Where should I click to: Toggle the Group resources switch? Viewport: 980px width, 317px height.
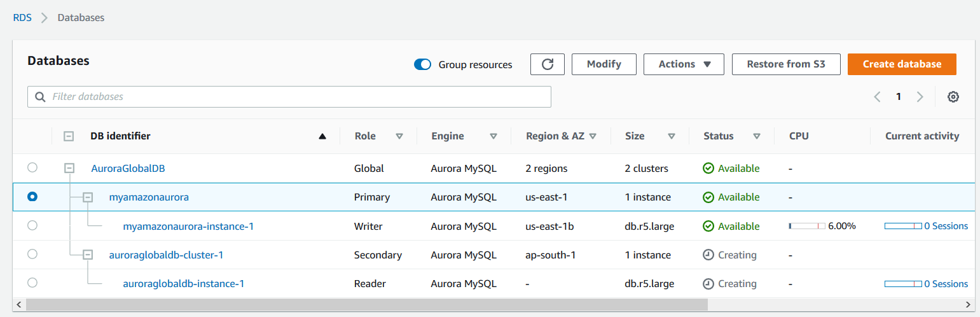coord(423,64)
